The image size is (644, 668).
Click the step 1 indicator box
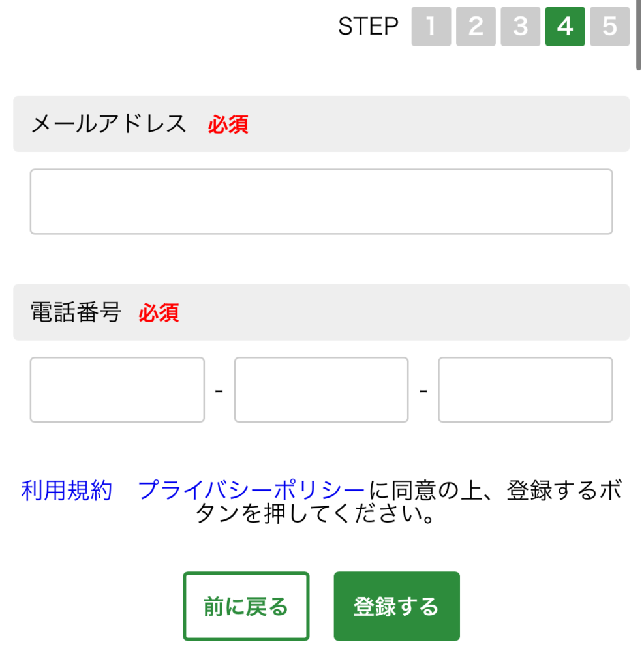point(431,27)
